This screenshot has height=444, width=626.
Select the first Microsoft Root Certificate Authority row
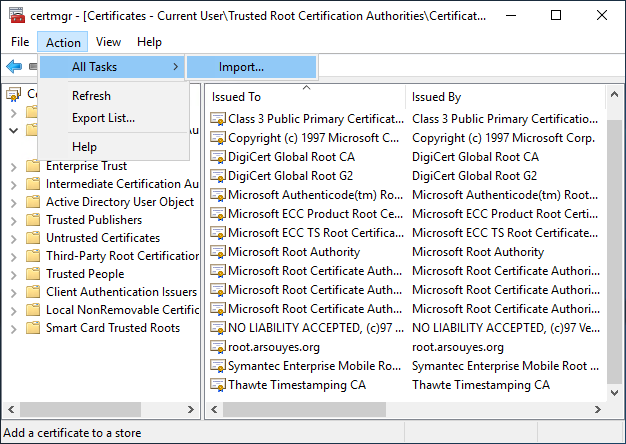click(405, 271)
